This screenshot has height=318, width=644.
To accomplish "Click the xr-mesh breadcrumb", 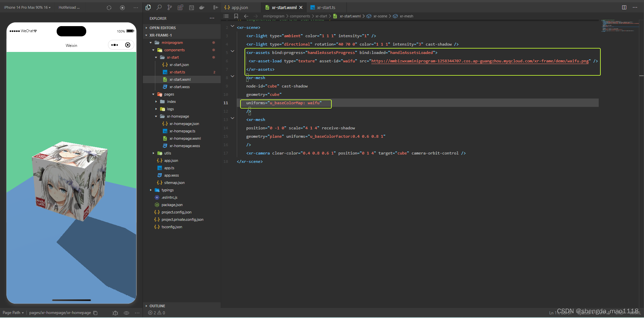I will [x=406, y=16].
